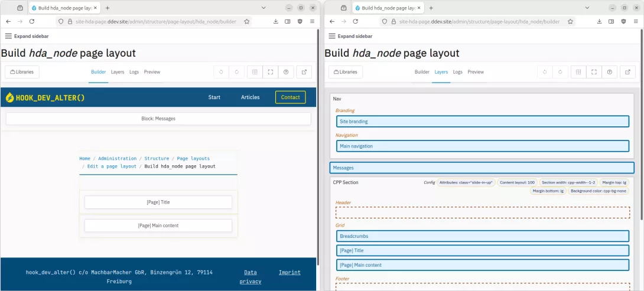
Task: Click the redo icon in the left window toolbar
Action: [x=236, y=72]
